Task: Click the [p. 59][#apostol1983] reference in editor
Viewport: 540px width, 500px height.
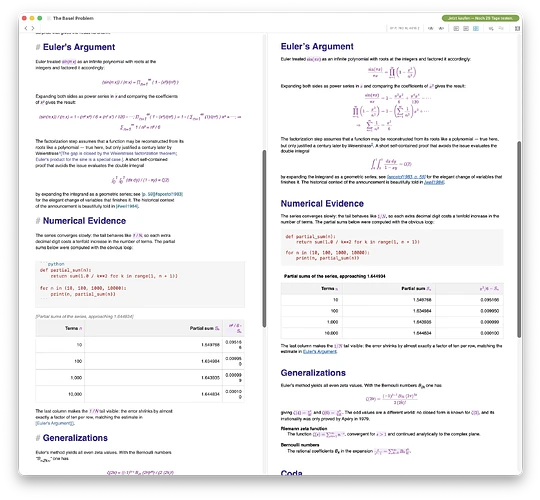Action: (x=162, y=194)
